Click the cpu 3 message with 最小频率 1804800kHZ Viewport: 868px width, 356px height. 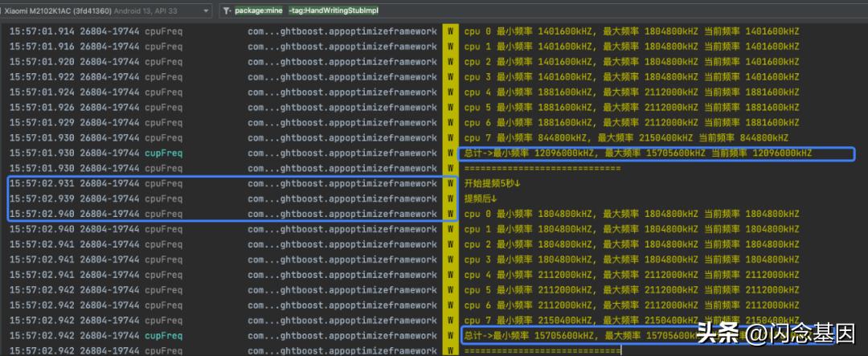point(632,259)
